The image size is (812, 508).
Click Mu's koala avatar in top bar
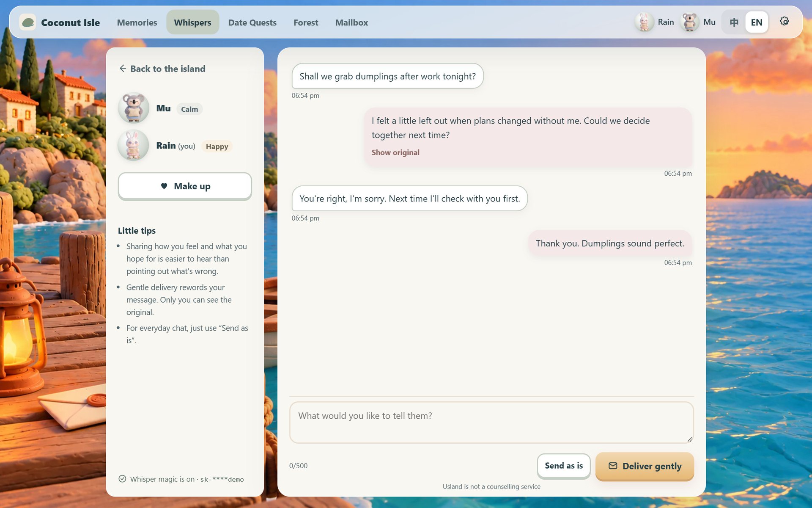[690, 22]
